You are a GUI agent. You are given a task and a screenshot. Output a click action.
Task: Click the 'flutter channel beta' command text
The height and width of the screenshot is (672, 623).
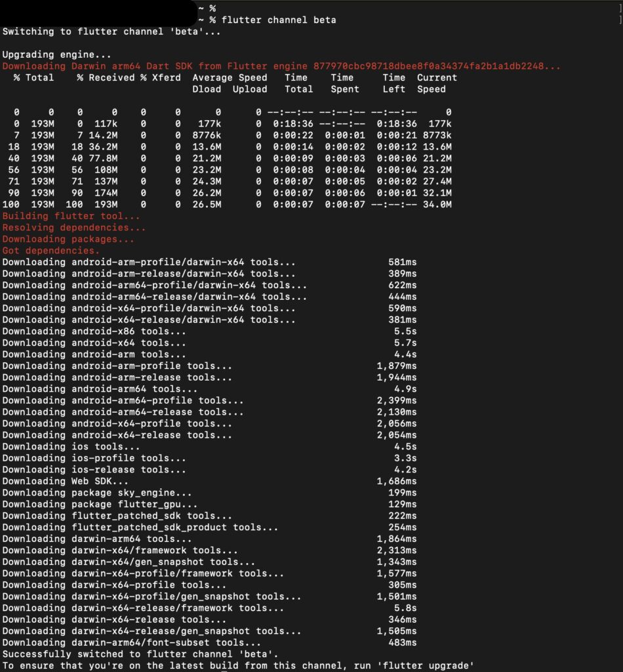279,20
